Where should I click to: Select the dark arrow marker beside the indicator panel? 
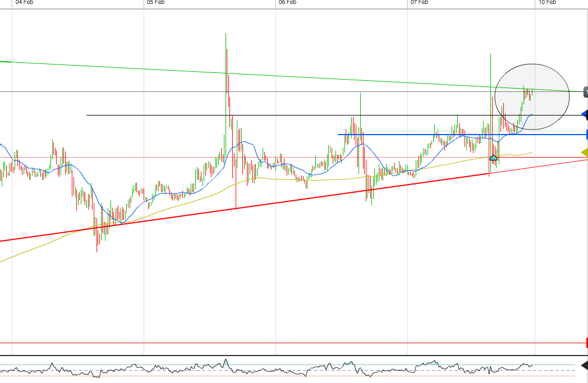(x=585, y=365)
